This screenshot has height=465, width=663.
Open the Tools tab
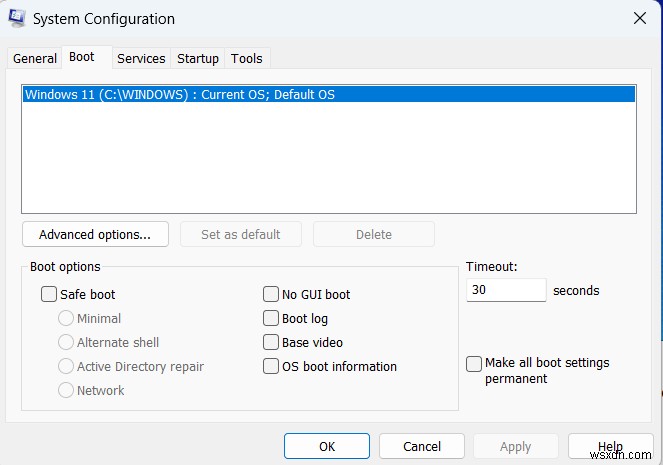[247, 58]
